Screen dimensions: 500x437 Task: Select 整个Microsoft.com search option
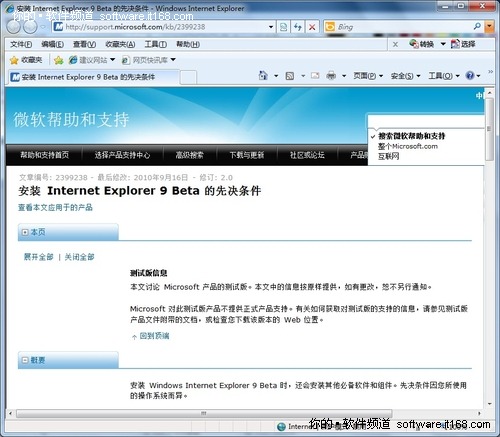click(x=408, y=146)
